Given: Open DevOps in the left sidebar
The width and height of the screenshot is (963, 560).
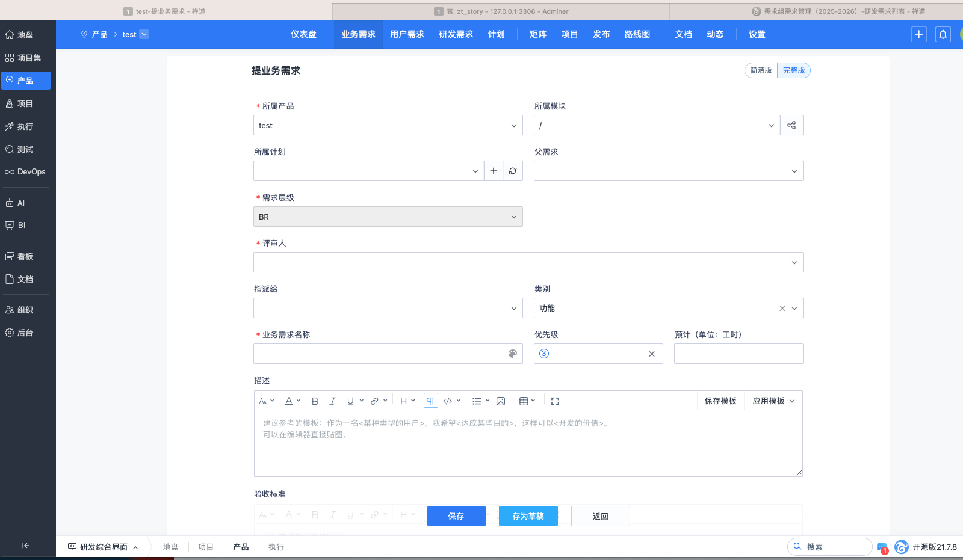Looking at the screenshot, I should click(26, 171).
